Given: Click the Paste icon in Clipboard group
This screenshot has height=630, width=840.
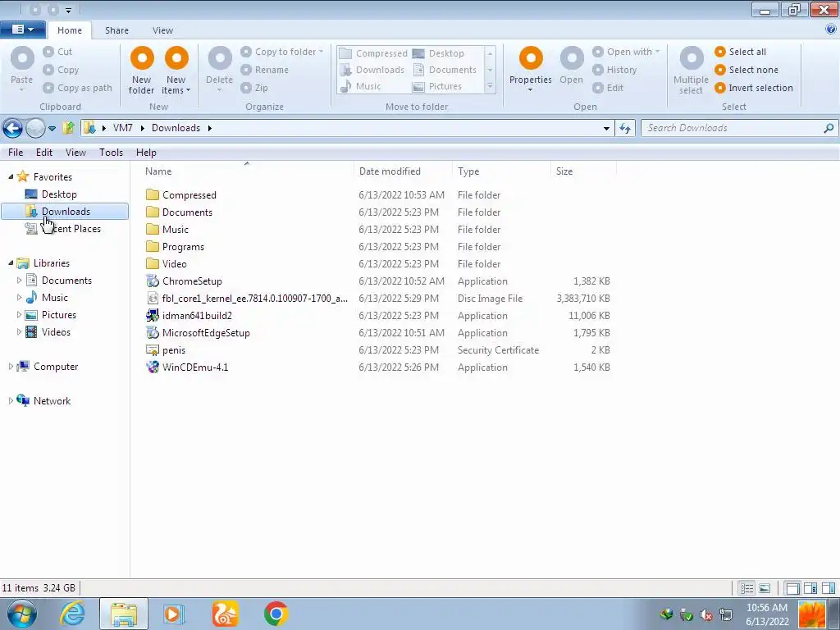Looking at the screenshot, I should [22, 58].
